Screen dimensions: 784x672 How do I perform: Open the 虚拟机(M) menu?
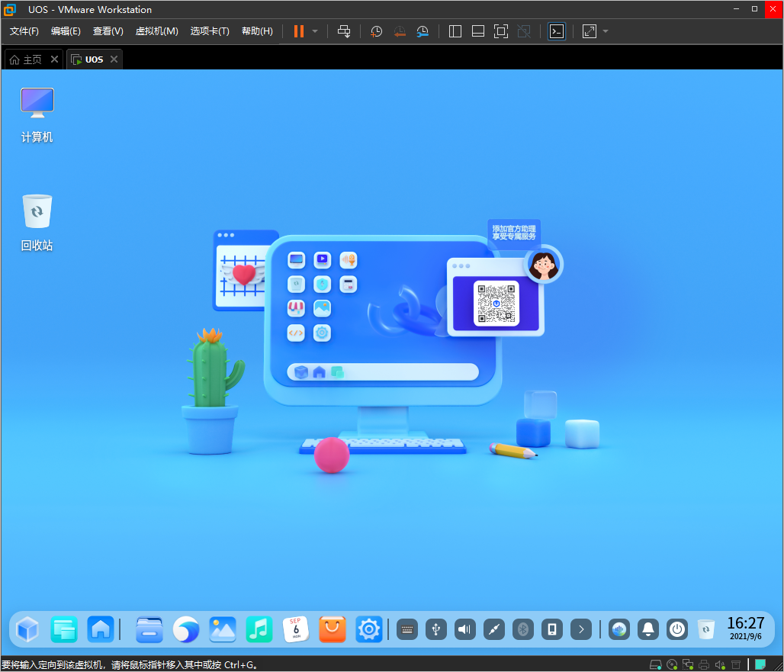point(156,31)
